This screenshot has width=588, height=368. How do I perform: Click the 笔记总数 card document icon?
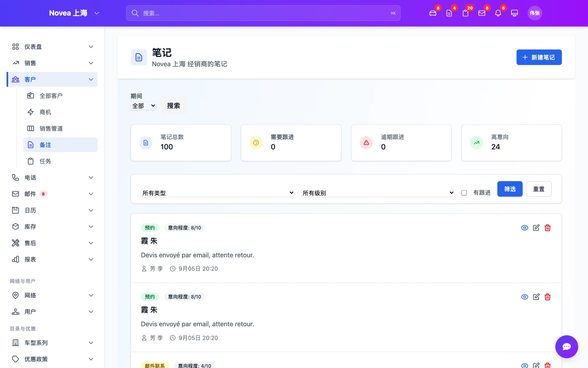tap(146, 143)
